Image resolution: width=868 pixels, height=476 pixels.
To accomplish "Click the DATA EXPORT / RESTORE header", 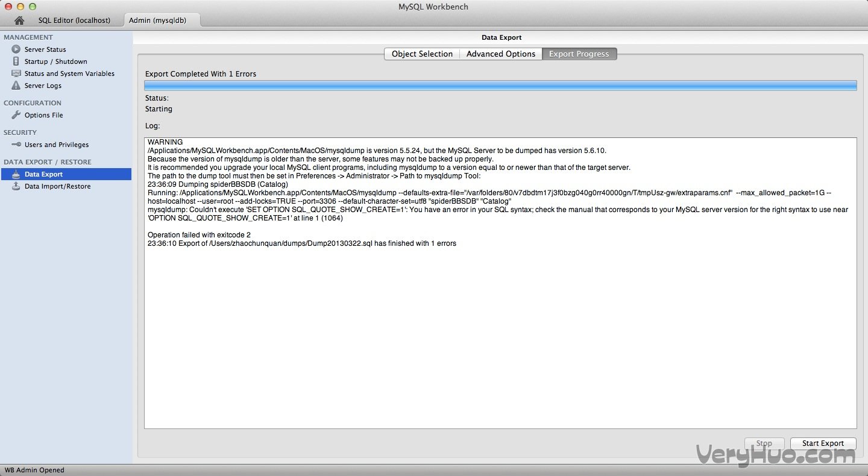I will [48, 162].
